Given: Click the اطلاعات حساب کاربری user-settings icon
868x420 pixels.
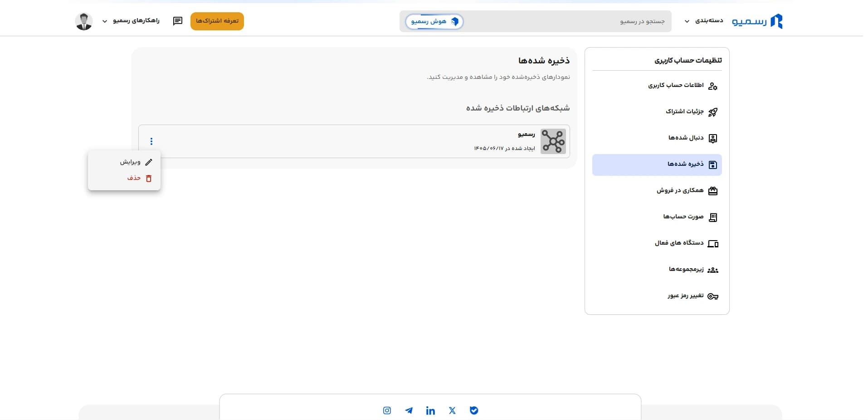Looking at the screenshot, I should pos(712,86).
